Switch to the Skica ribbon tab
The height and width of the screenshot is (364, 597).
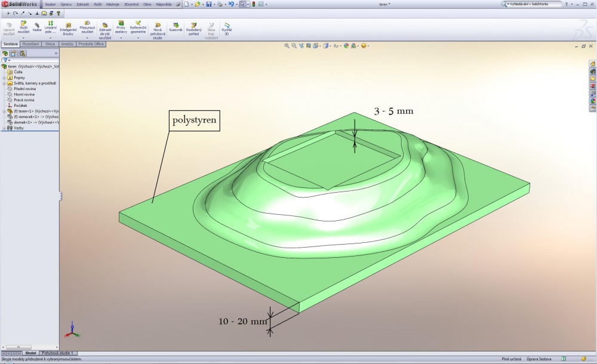[x=50, y=44]
